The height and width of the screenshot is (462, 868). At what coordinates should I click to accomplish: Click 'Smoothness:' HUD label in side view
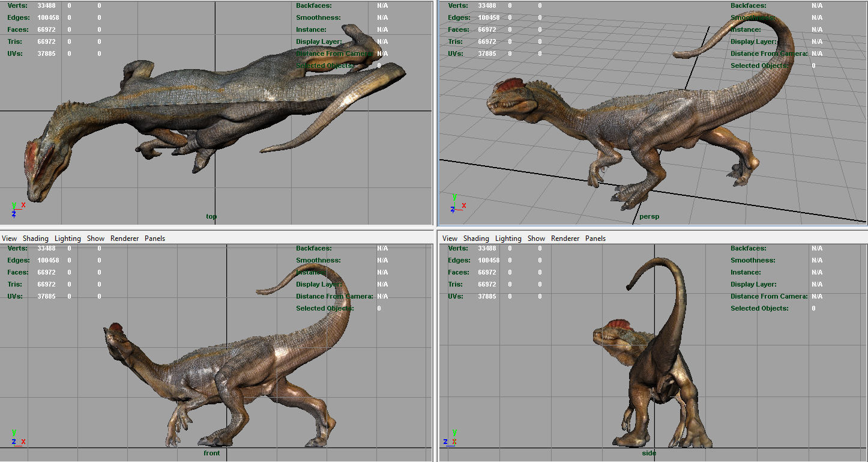753,260
